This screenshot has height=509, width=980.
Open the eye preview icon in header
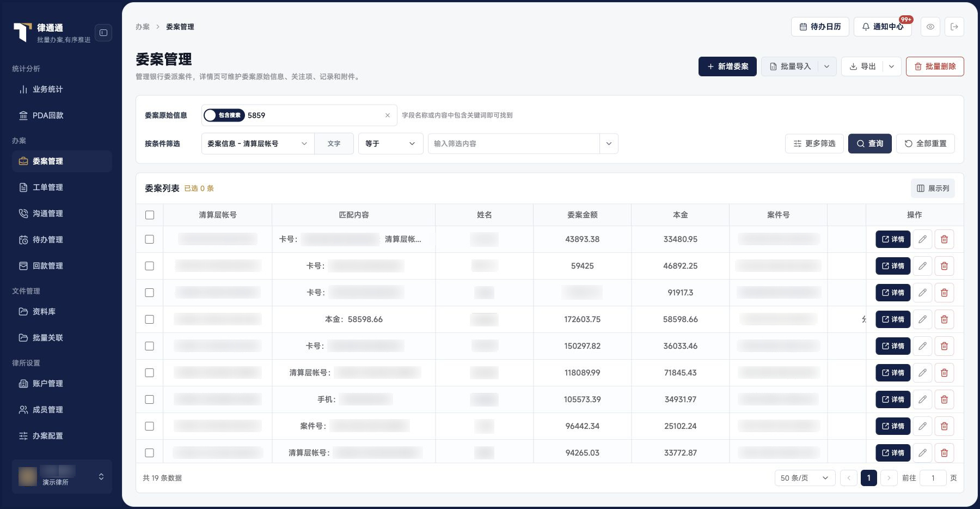(930, 27)
